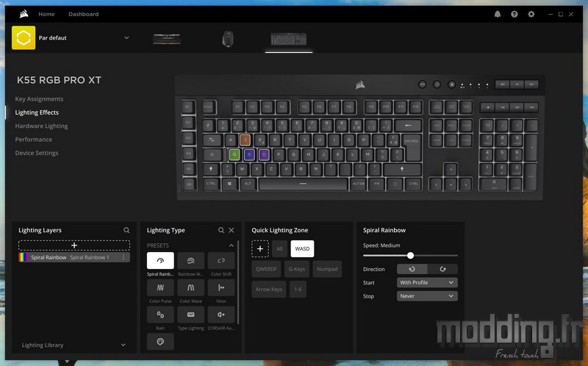
Task: Open Device Settings section
Action: 36,153
